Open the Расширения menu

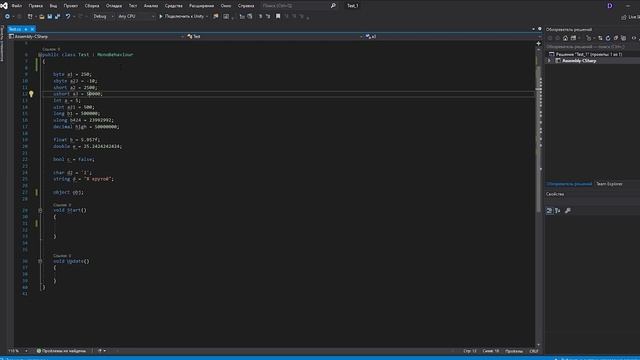coord(202,6)
